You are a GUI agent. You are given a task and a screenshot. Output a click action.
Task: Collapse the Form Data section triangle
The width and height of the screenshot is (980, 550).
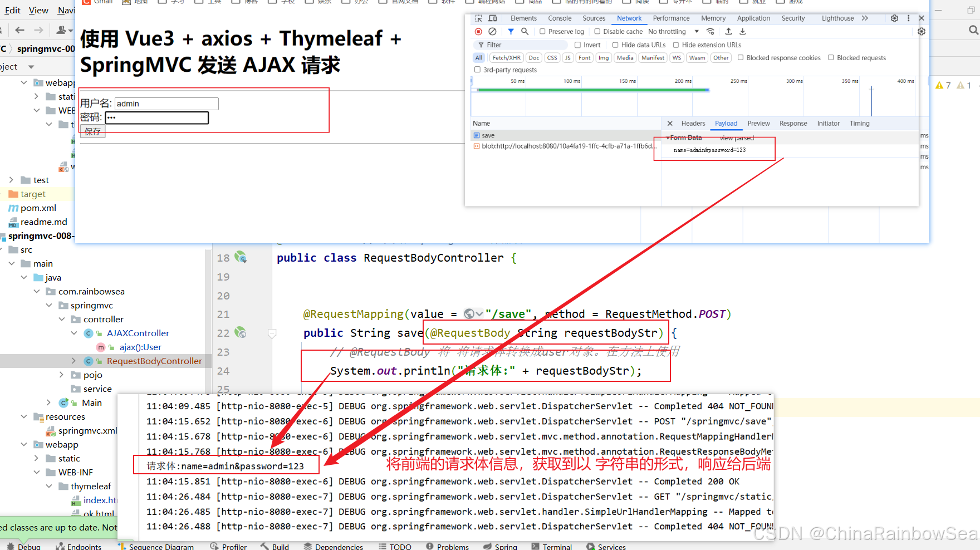668,137
